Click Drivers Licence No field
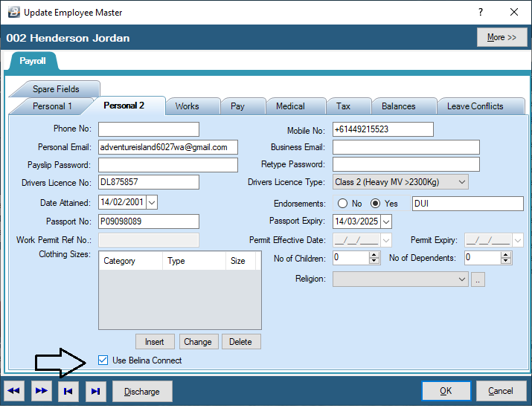 (x=149, y=182)
